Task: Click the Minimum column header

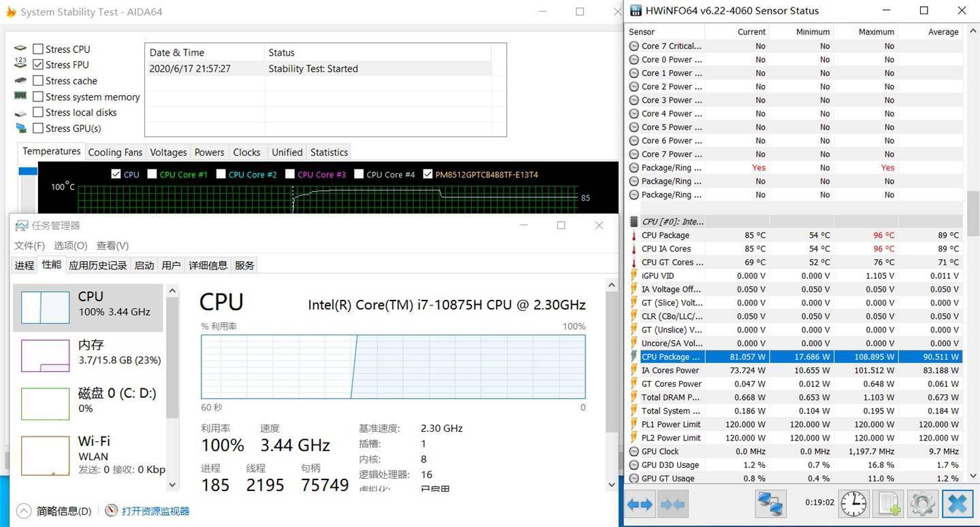Action: click(x=801, y=32)
